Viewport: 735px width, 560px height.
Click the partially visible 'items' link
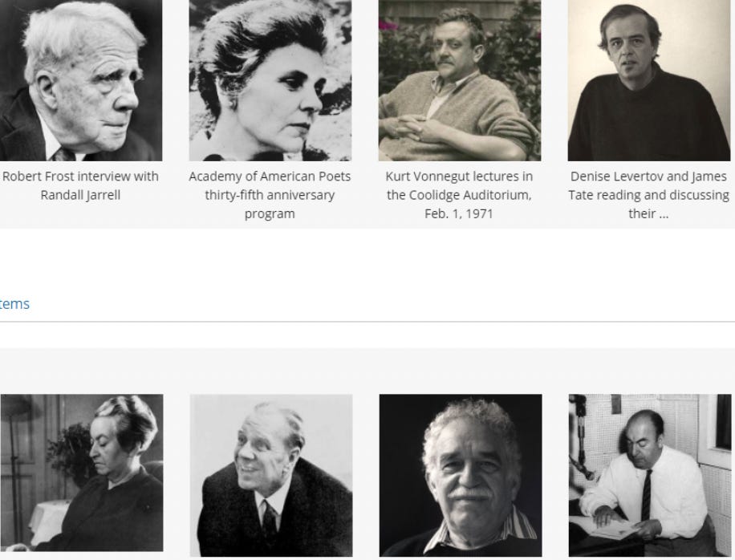tap(14, 303)
